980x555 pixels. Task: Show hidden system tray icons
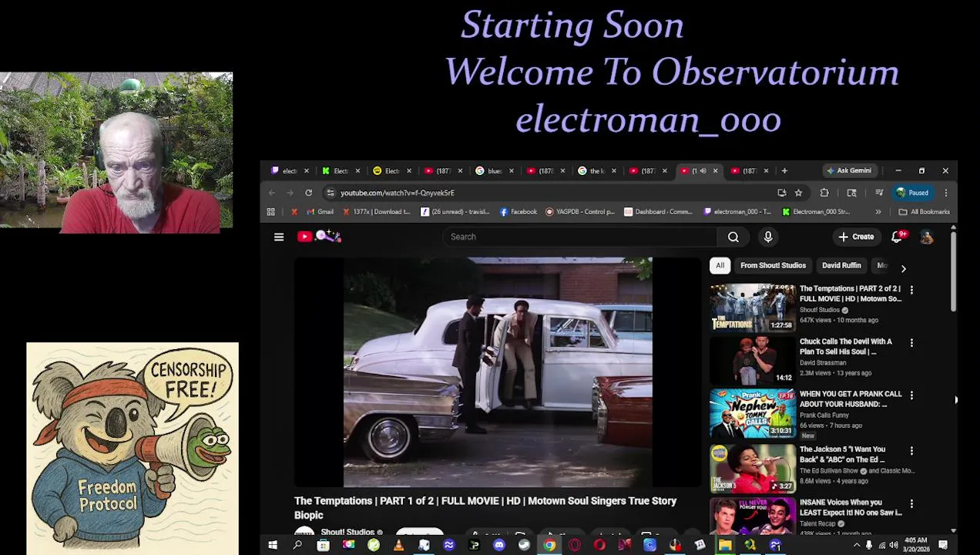click(856, 545)
